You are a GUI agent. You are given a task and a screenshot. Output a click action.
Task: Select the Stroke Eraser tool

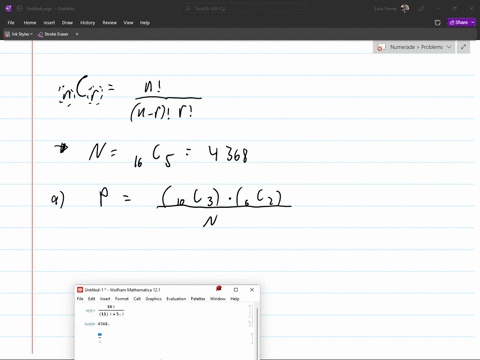pos(53,34)
